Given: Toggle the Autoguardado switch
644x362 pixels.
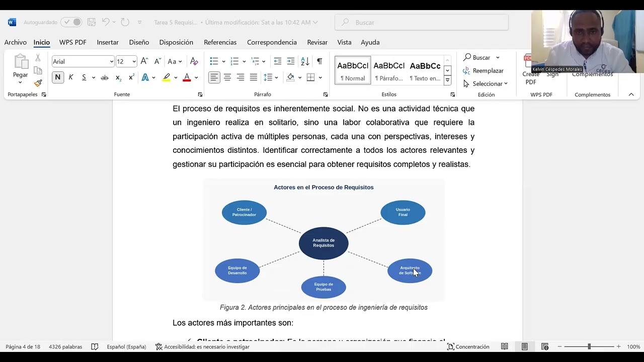Looking at the screenshot, I should (x=71, y=22).
